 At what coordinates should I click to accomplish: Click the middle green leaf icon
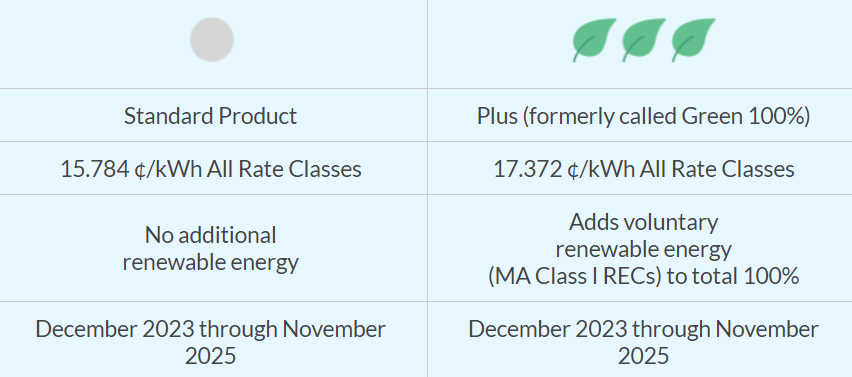[x=644, y=40]
